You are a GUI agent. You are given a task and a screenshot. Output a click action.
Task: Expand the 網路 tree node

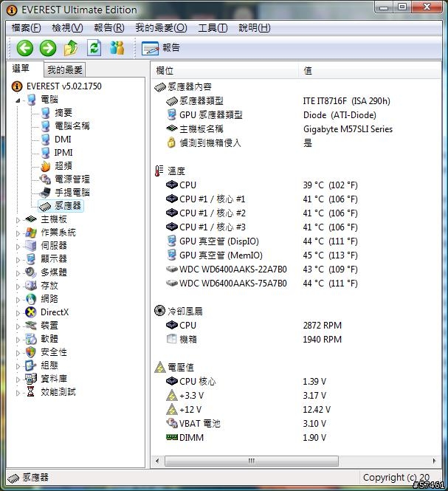18,300
